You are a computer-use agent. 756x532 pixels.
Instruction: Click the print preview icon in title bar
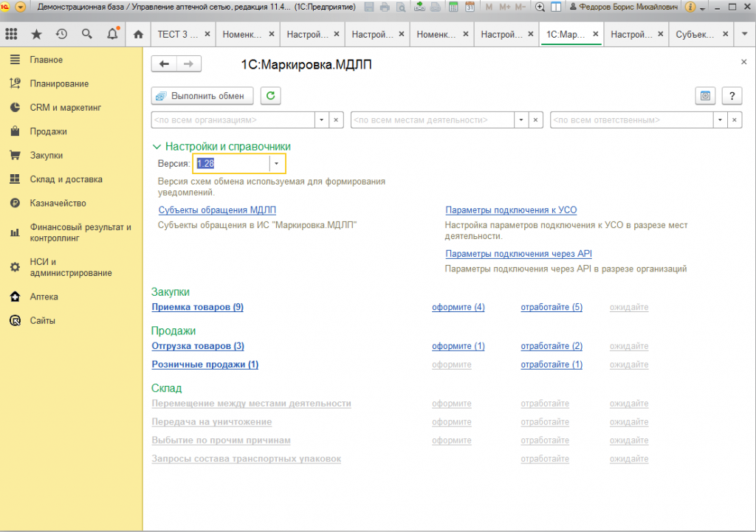point(401,7)
